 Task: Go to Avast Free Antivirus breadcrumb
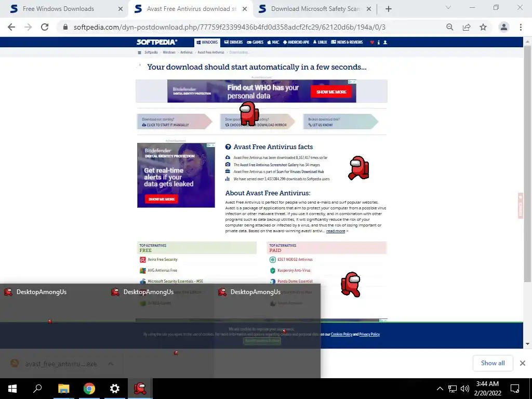[x=211, y=52]
